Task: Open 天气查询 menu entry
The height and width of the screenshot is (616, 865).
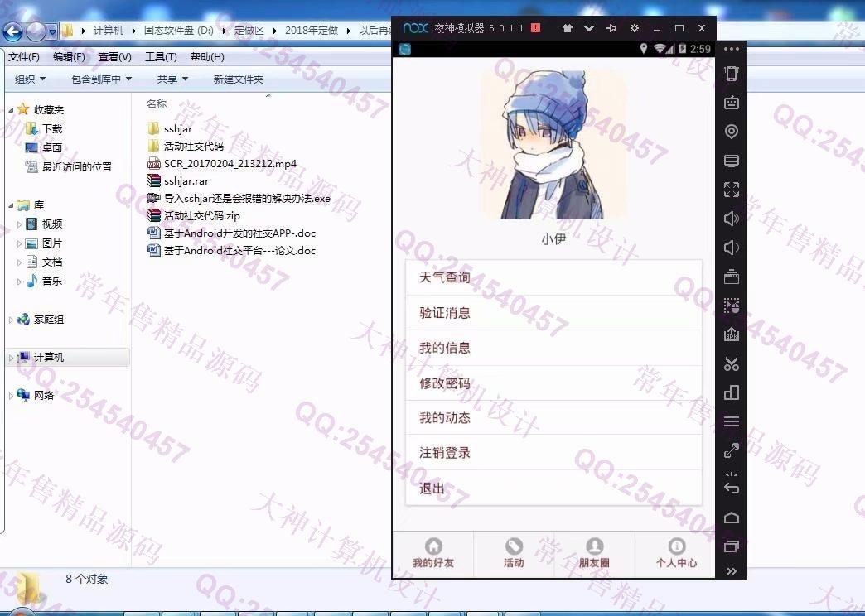Action: [x=553, y=277]
